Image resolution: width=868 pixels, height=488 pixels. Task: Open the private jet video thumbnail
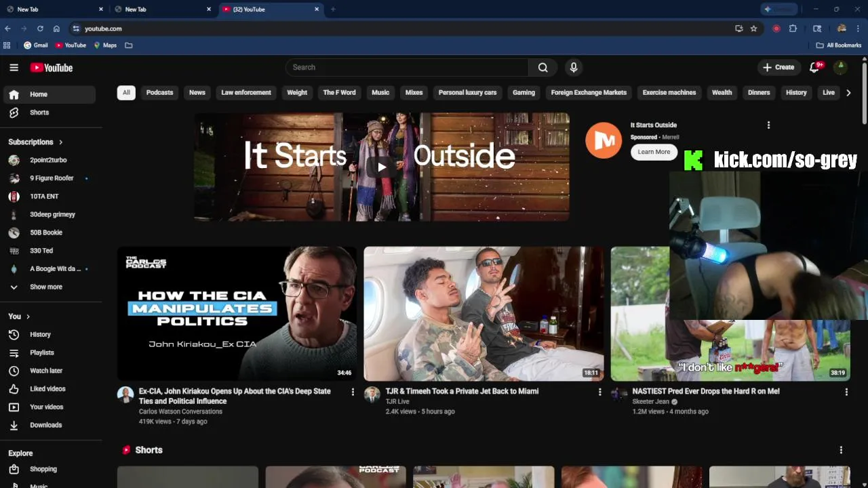tap(484, 314)
